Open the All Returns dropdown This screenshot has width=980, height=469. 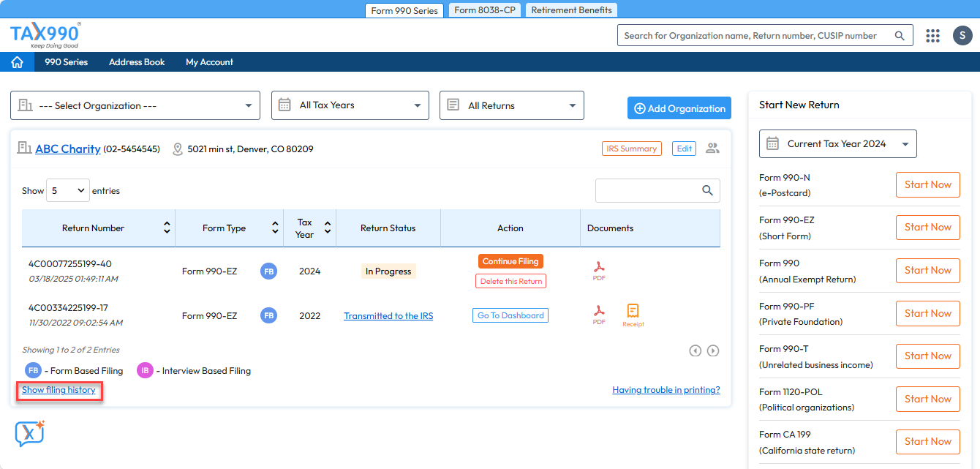512,105
